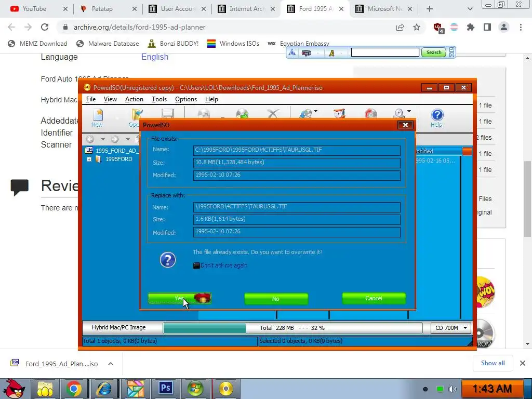Open Forward history dropdown arrow

[128, 139]
